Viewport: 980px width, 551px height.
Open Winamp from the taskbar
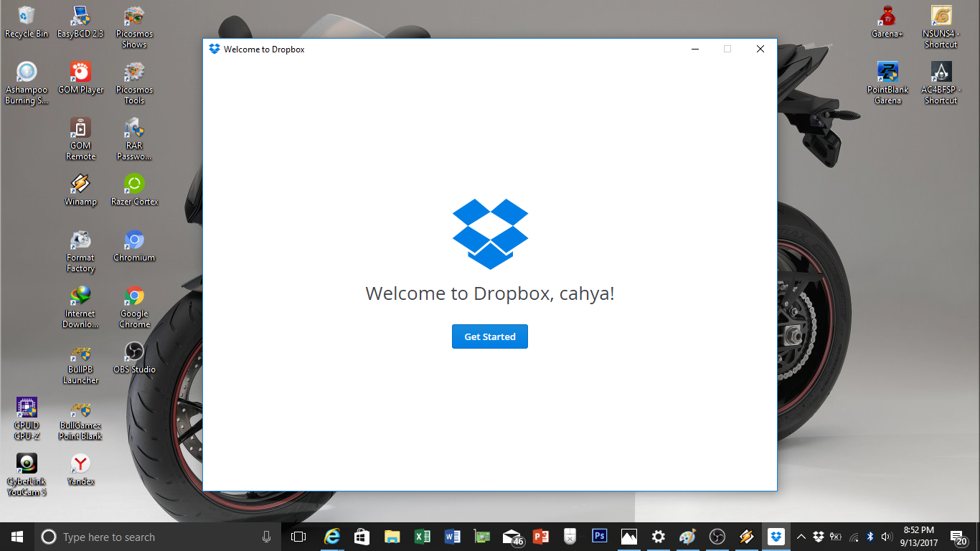point(746,537)
